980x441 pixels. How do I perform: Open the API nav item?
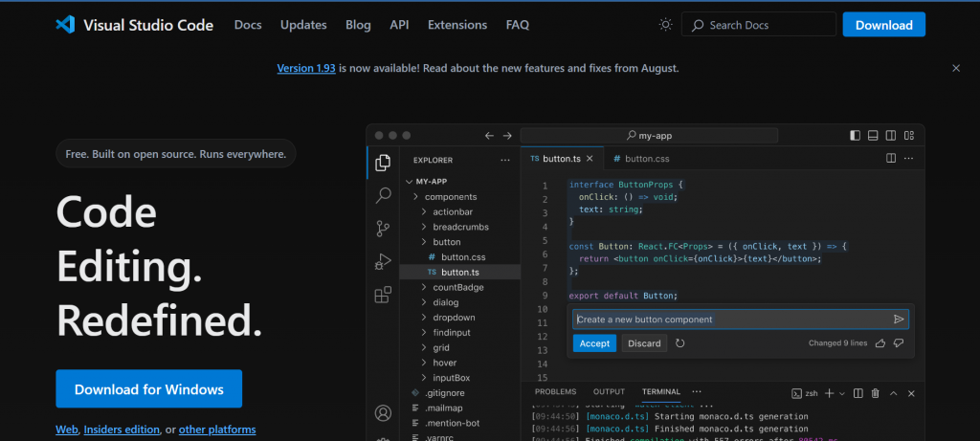coord(399,25)
